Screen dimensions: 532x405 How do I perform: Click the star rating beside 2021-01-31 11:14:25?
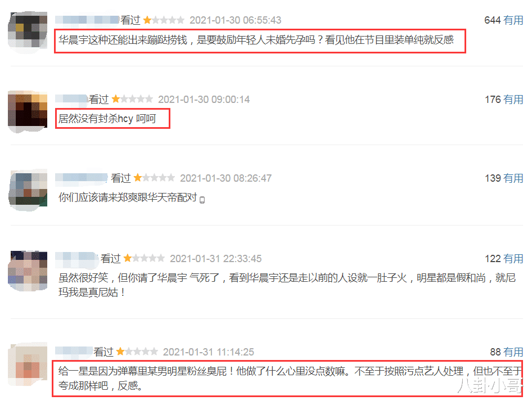pyautogui.click(x=137, y=352)
